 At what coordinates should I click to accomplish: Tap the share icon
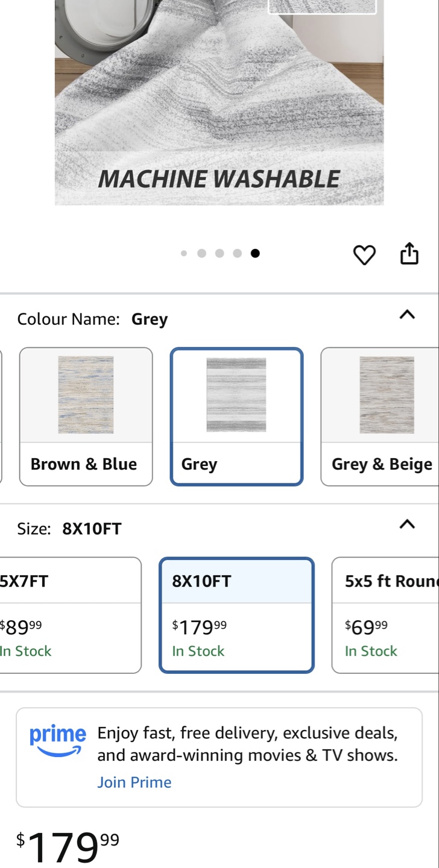point(409,254)
